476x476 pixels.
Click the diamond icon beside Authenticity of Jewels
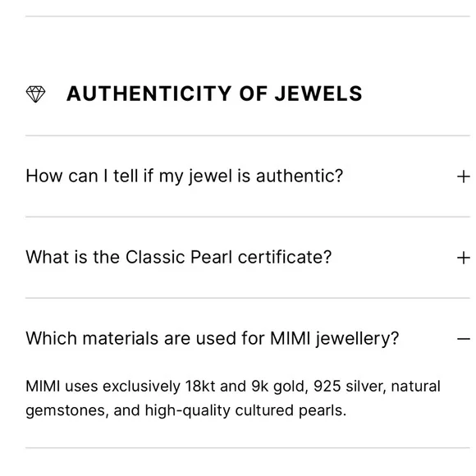35,94
